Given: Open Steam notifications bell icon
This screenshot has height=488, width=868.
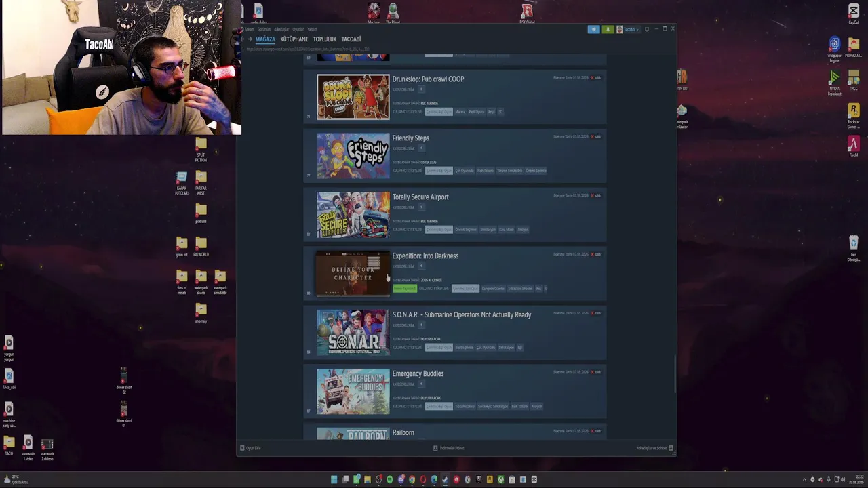Looking at the screenshot, I should (x=608, y=29).
